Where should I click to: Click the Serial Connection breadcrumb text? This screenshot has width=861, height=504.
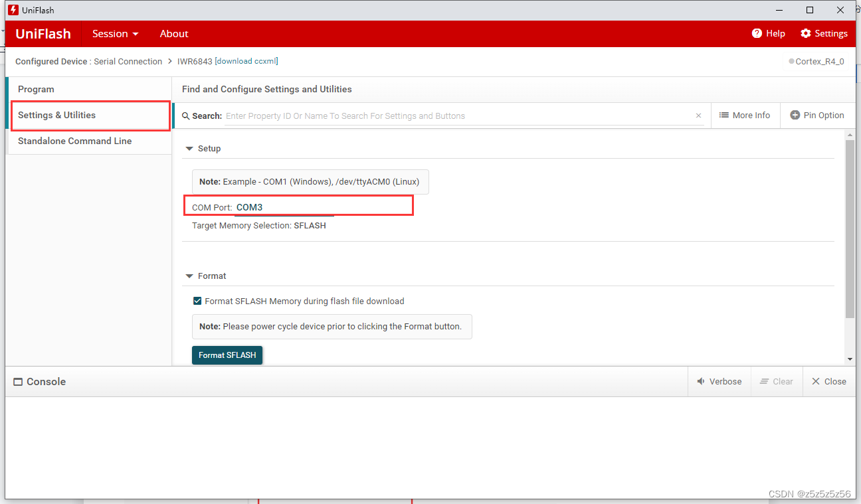pos(128,62)
